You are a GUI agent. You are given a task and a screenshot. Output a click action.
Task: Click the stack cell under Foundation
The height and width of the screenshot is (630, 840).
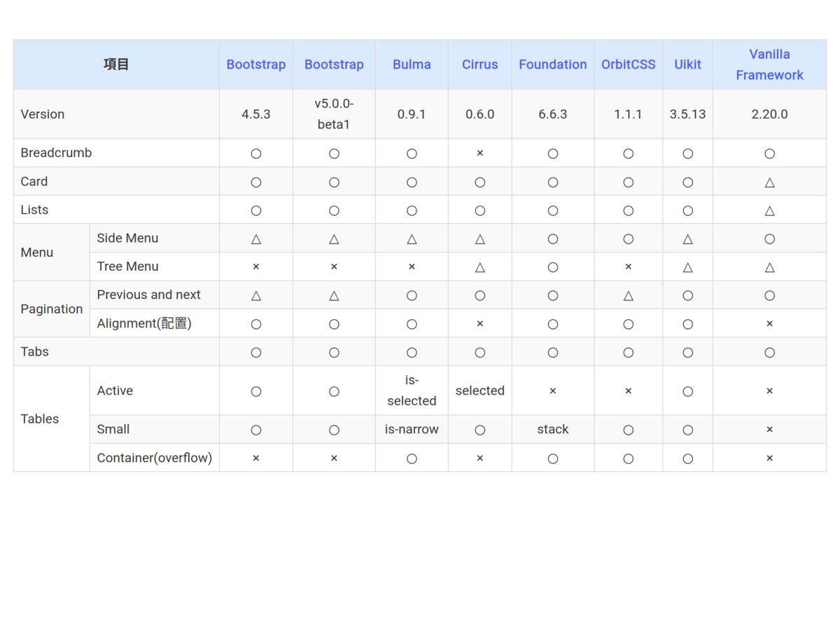[x=553, y=429]
